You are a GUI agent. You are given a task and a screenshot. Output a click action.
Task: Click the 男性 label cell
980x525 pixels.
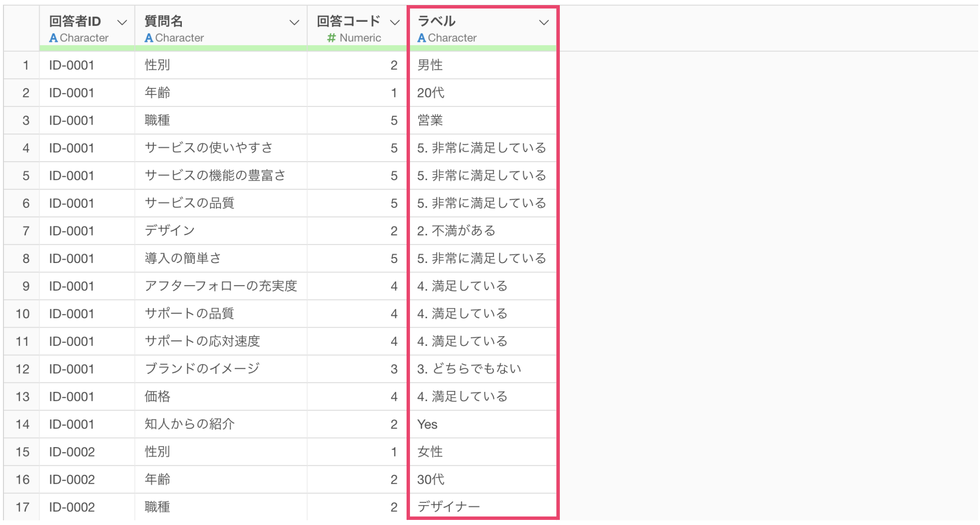tap(430, 65)
